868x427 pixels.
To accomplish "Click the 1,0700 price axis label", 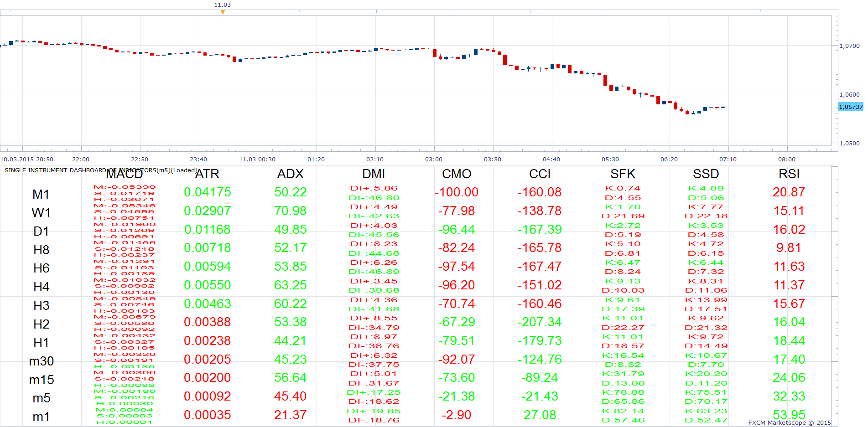I will (x=849, y=46).
